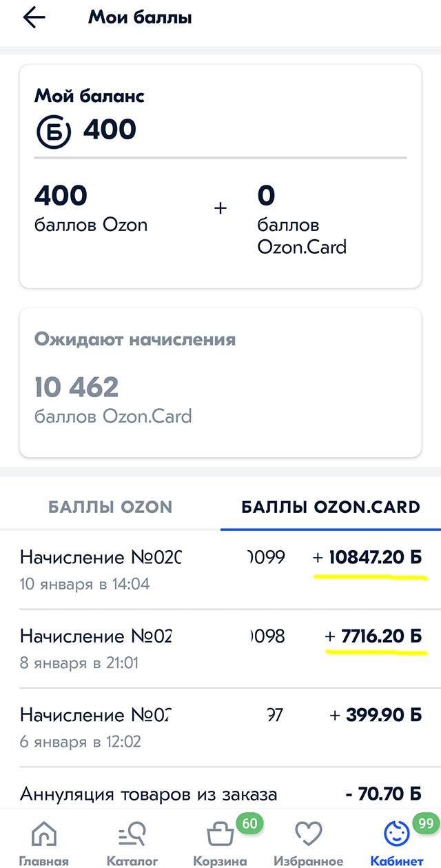Image resolution: width=441 pixels, height=868 pixels.
Task: Select the БАЛЛЫ OZON.CARD tab
Action: [x=331, y=507]
